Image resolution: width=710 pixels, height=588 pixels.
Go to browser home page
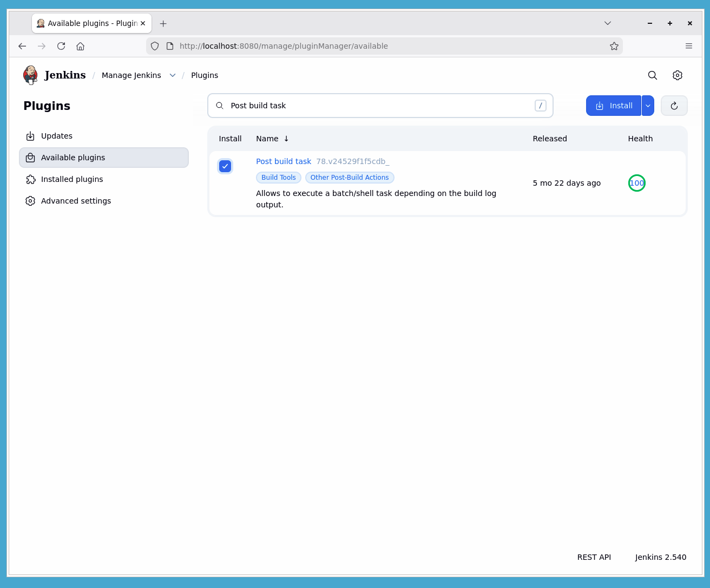[x=80, y=46]
